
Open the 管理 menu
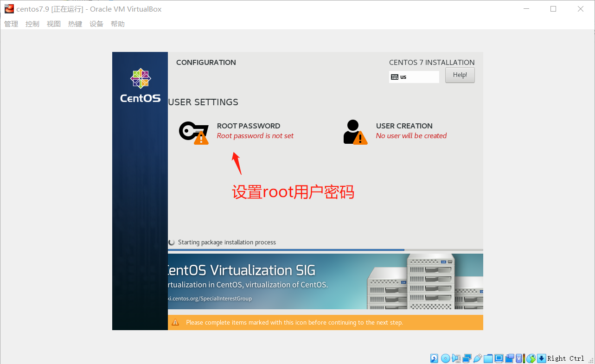click(x=11, y=24)
